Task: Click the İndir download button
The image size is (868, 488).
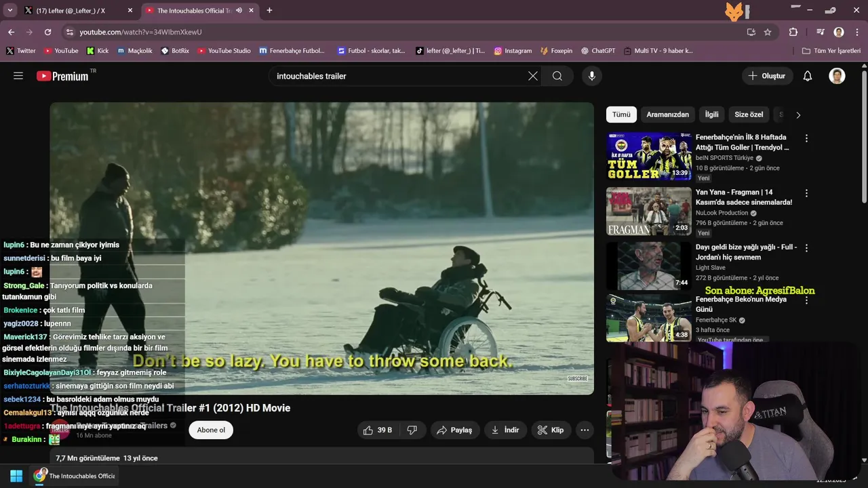Action: pyautogui.click(x=505, y=430)
